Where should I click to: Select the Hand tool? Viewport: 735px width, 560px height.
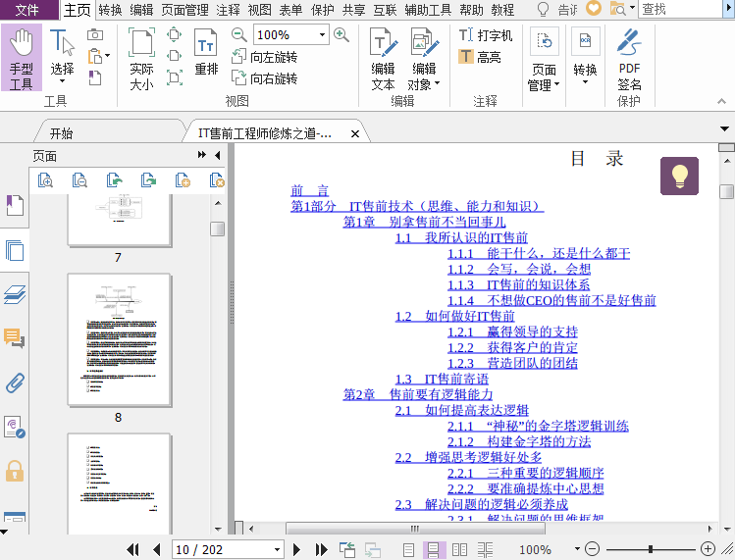tap(21, 58)
